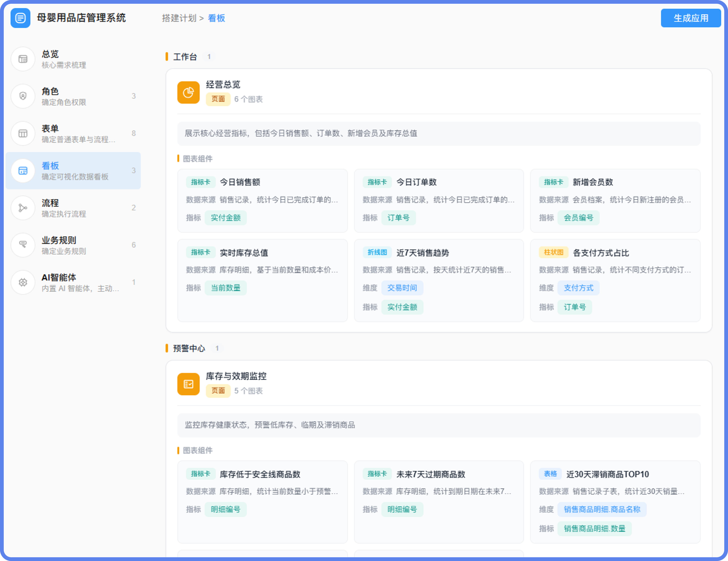Click the 业务规则 rules icon
This screenshot has height=561, width=728.
click(23, 245)
